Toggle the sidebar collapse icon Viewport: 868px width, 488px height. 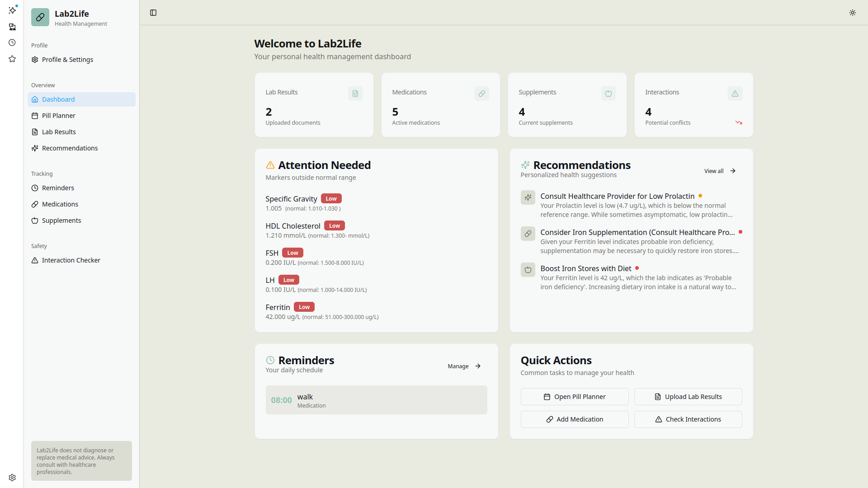pyautogui.click(x=153, y=13)
